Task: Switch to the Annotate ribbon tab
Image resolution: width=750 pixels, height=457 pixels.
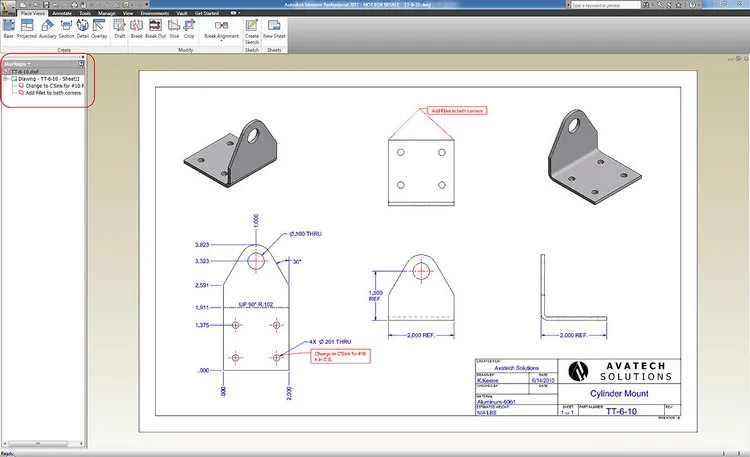Action: [x=61, y=12]
